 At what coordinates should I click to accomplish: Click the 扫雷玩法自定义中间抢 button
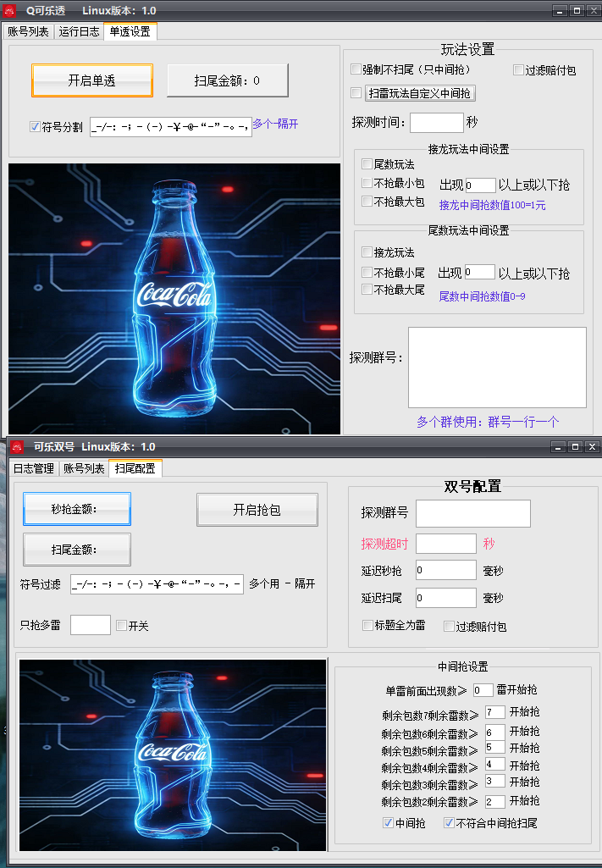[419, 93]
